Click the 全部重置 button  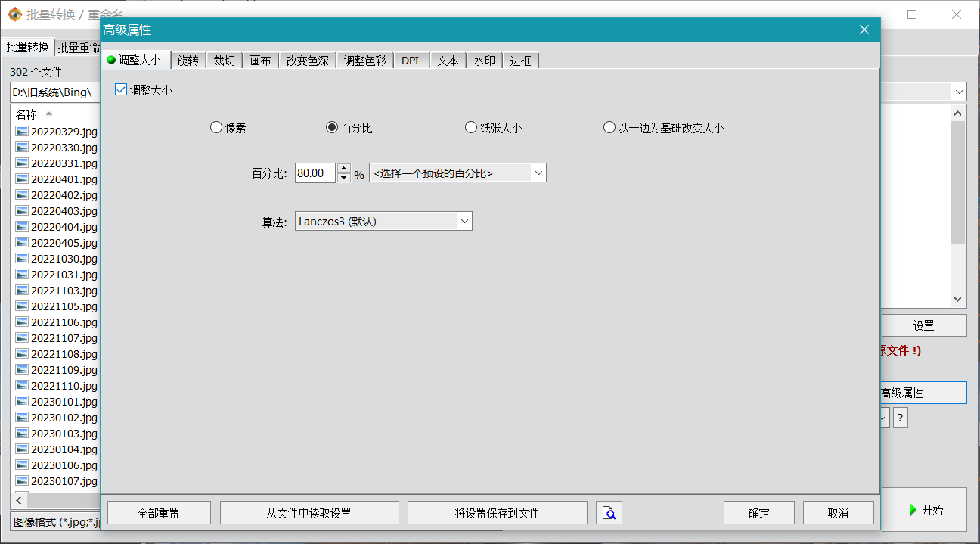tap(159, 513)
